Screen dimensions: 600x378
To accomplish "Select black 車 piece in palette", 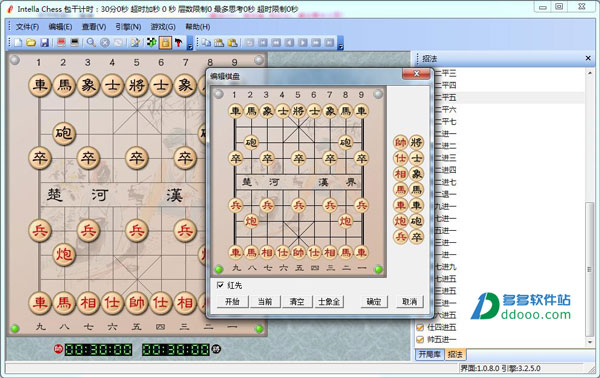I will [x=416, y=205].
